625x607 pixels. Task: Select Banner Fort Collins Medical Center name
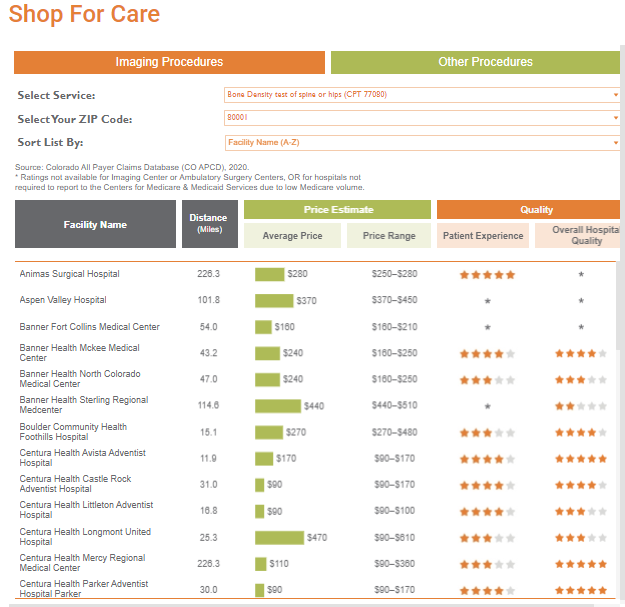[89, 327]
